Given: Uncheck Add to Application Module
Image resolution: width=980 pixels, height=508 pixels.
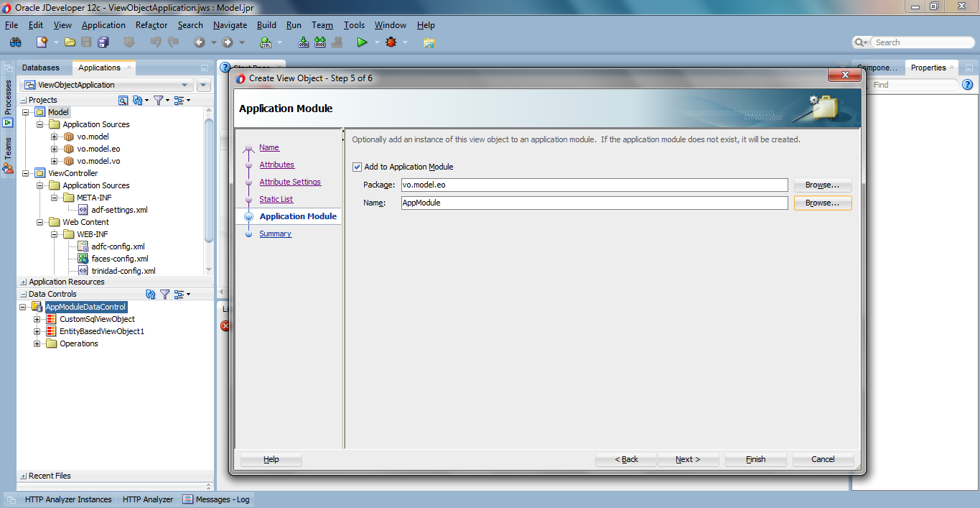Looking at the screenshot, I should pyautogui.click(x=357, y=167).
